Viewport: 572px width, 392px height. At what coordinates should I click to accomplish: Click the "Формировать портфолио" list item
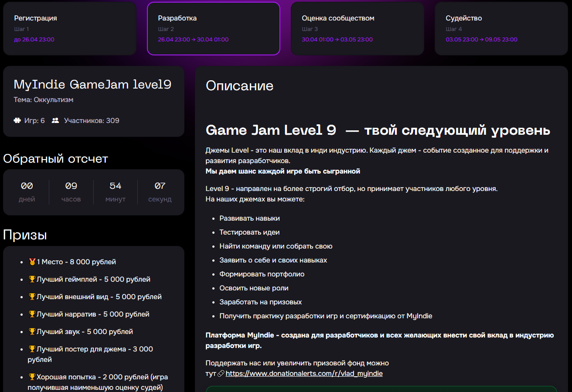[262, 274]
